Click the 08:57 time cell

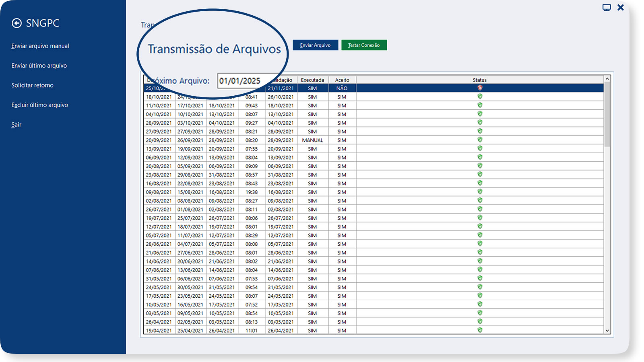[x=252, y=175]
